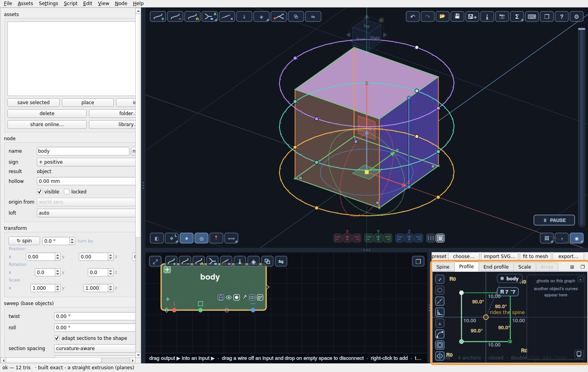The image size is (588, 372).
Task: Click the mirror tool in profile editor
Action: tap(440, 356)
